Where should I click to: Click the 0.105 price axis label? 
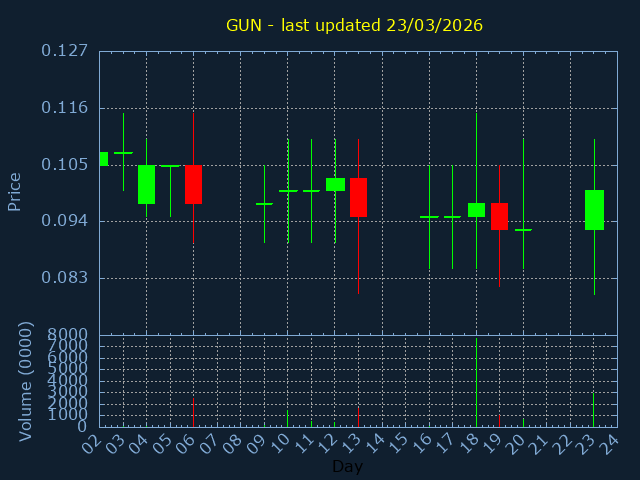pyautogui.click(x=65, y=165)
